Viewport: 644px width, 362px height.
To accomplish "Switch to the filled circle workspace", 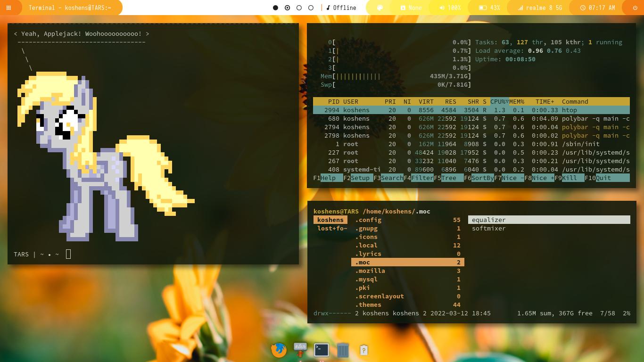I will [275, 8].
